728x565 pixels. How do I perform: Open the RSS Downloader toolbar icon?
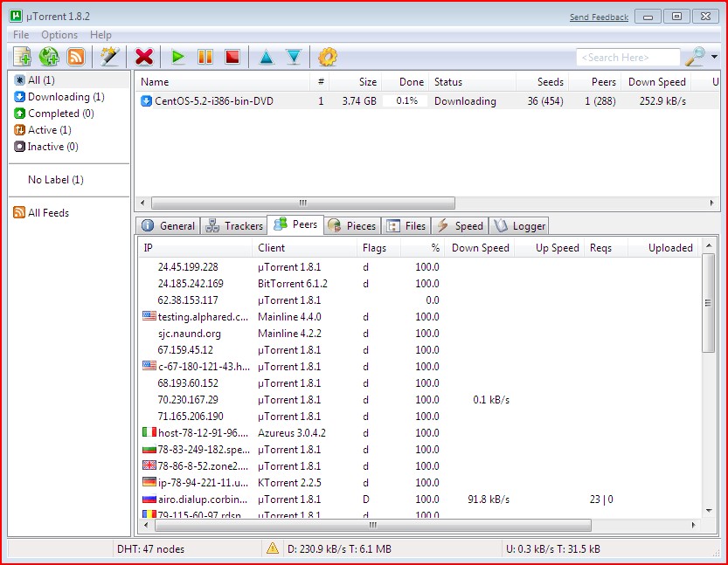point(76,56)
